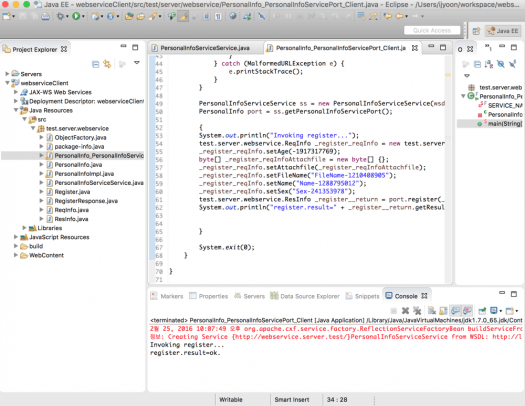This screenshot has width=525, height=406.
Task: Select JavaScript Resources node
Action: click(59, 237)
